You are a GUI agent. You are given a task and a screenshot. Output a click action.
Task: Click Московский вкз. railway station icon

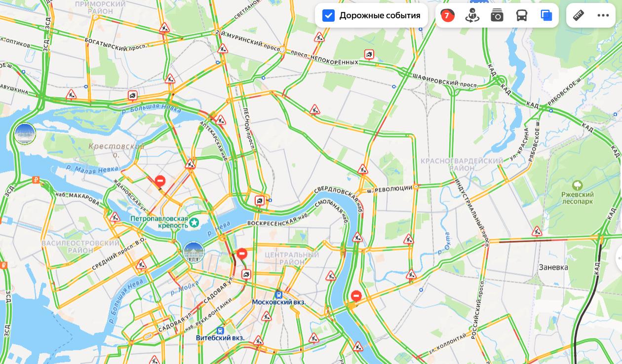click(x=279, y=293)
